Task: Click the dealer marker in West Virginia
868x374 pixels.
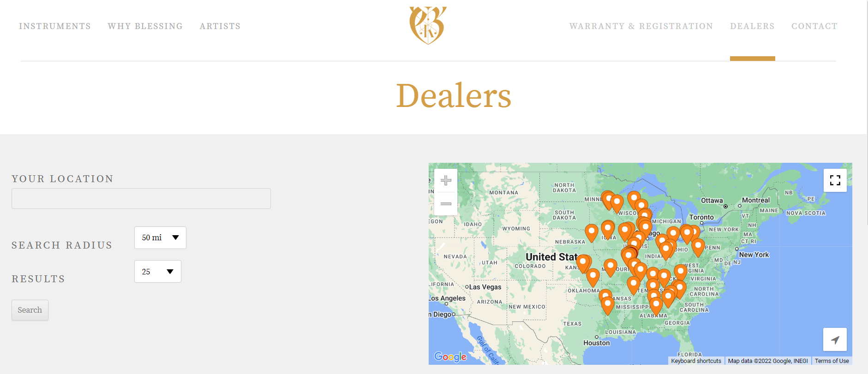Action: [681, 273]
